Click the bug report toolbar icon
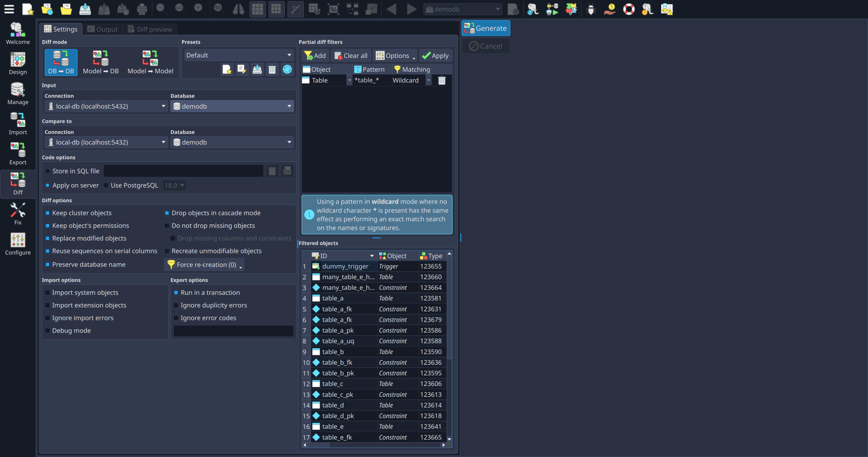The height and width of the screenshot is (457, 868). pos(591,9)
